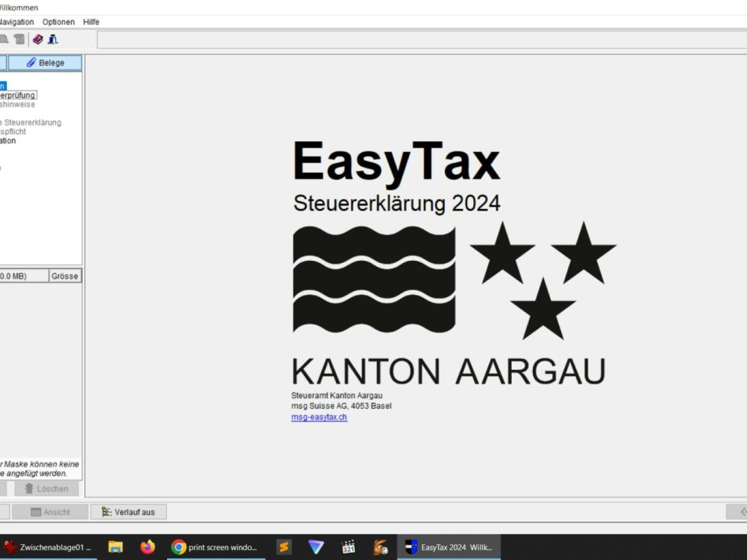Switch to Chrome print screen window
Screen dimensions: 747x560
[x=215, y=547]
